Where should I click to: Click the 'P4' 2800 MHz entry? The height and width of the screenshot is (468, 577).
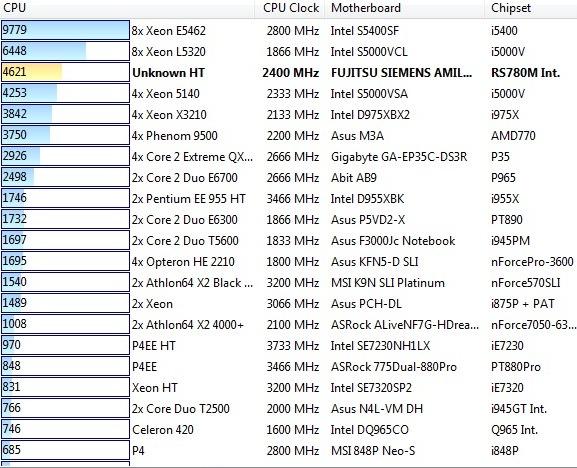point(138,450)
